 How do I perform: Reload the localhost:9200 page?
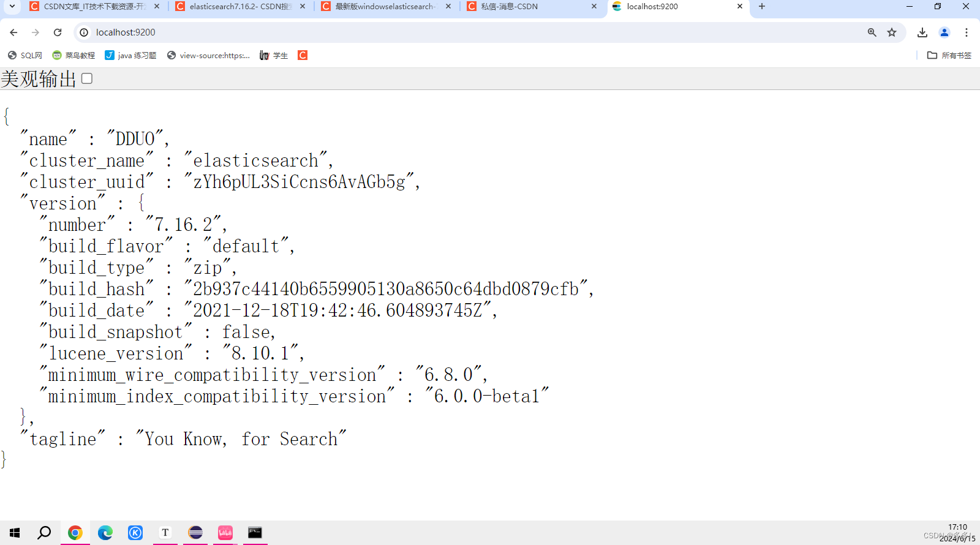click(x=58, y=32)
